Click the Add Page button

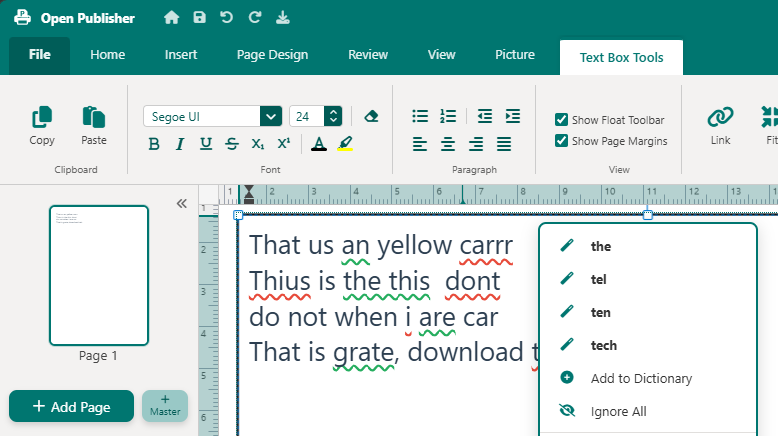click(x=71, y=406)
